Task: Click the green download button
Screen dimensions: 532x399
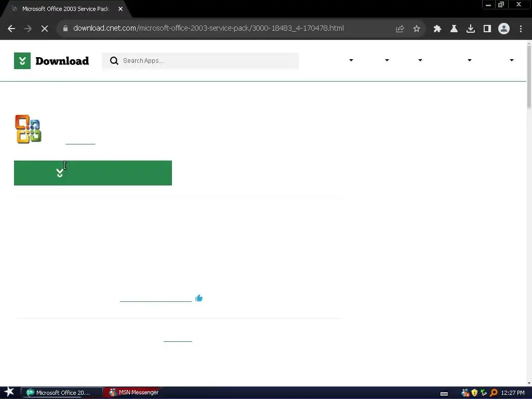Action: (x=93, y=173)
